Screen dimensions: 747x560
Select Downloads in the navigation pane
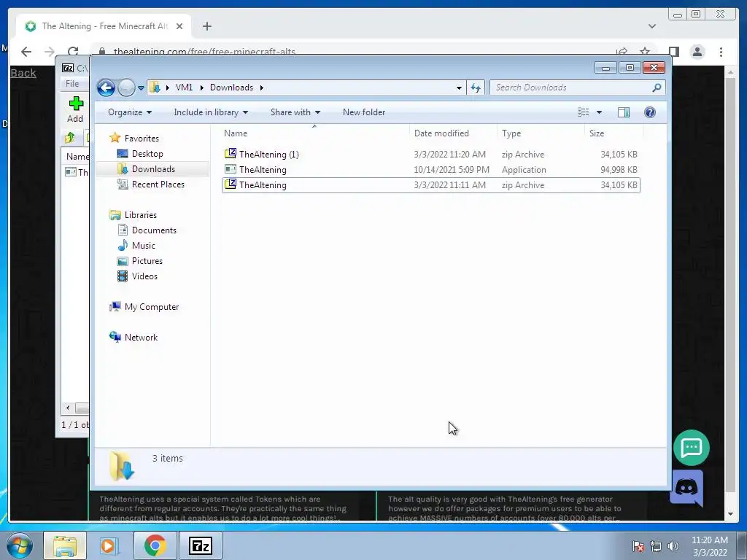pyautogui.click(x=153, y=169)
